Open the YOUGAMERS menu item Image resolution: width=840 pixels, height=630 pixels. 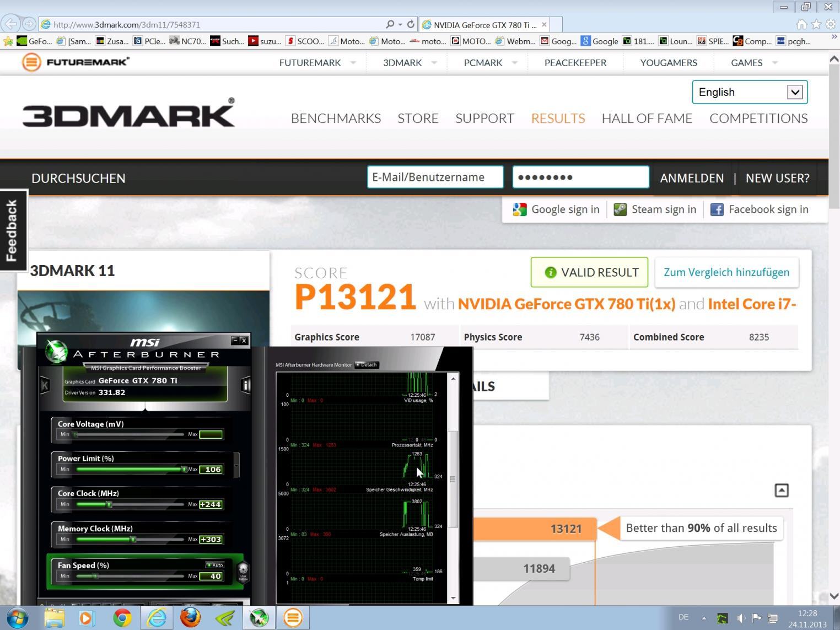[669, 63]
